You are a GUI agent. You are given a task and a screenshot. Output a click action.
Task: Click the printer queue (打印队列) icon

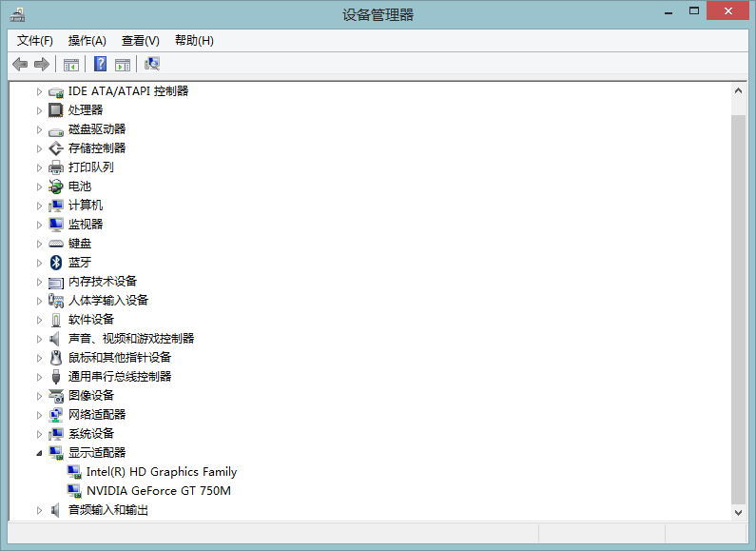pos(56,167)
